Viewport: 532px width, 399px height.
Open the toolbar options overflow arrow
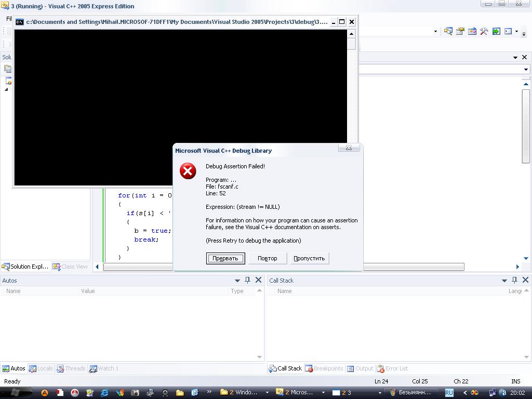click(524, 34)
